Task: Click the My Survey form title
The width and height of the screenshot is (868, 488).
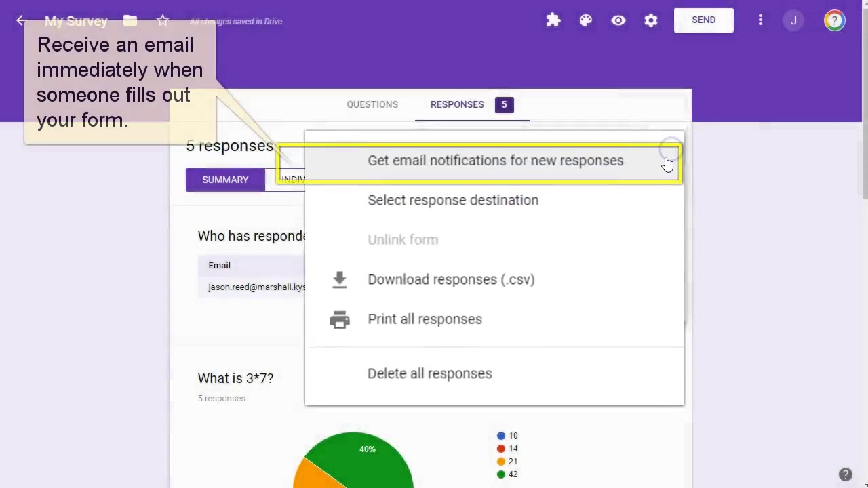Action: pos(76,21)
